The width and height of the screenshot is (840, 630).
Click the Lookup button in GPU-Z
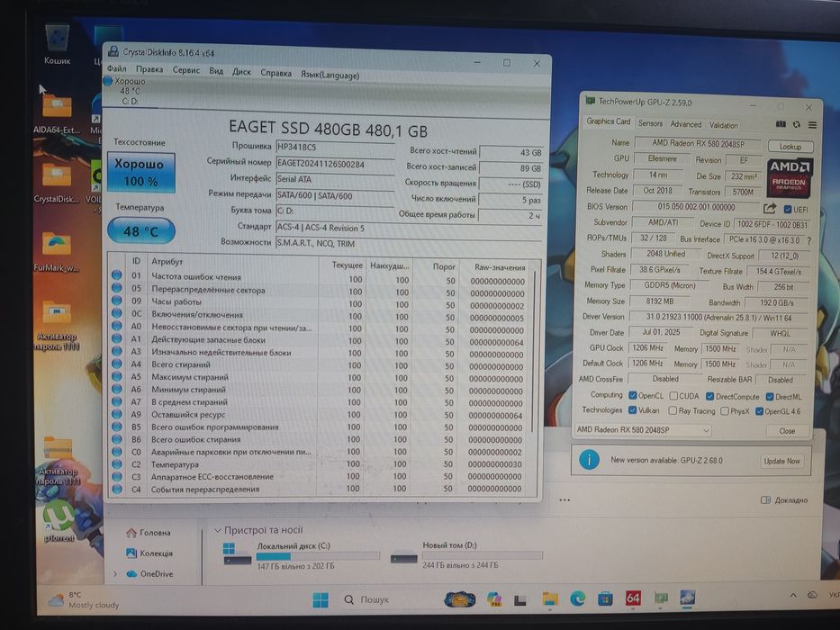790,146
